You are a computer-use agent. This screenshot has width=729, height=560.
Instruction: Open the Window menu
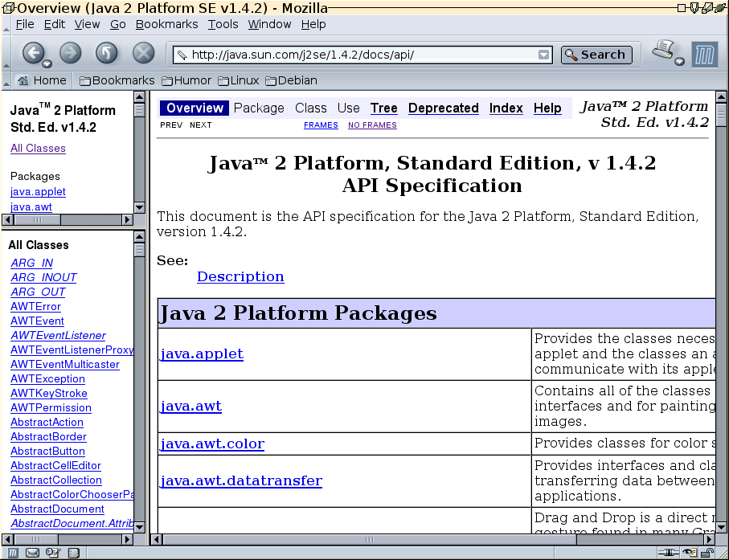pos(269,24)
